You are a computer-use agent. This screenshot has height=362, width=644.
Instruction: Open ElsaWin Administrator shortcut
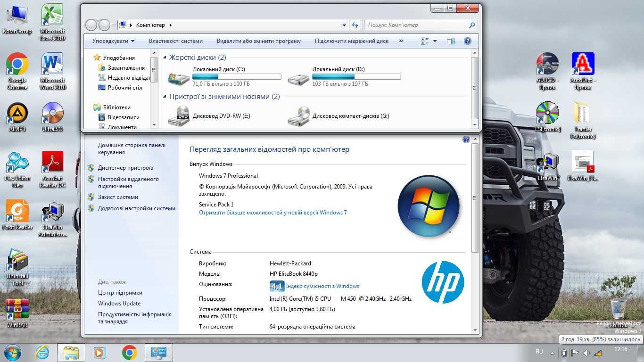tap(52, 219)
